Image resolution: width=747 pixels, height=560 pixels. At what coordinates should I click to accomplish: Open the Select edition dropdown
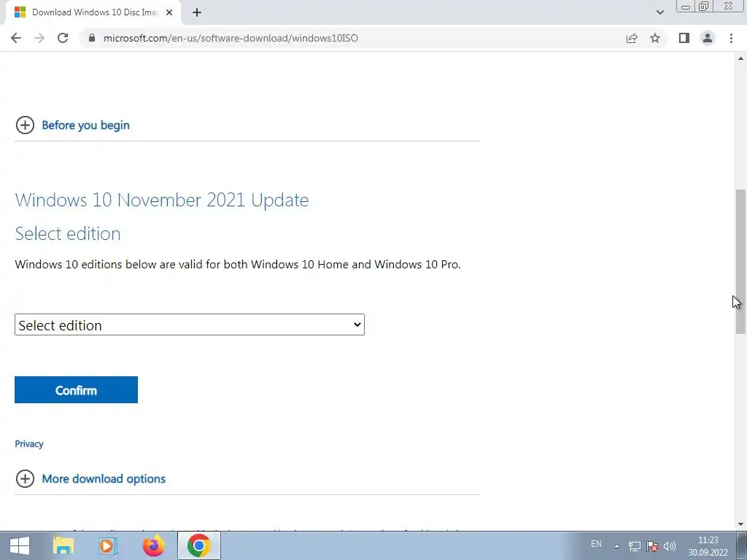pos(190,324)
